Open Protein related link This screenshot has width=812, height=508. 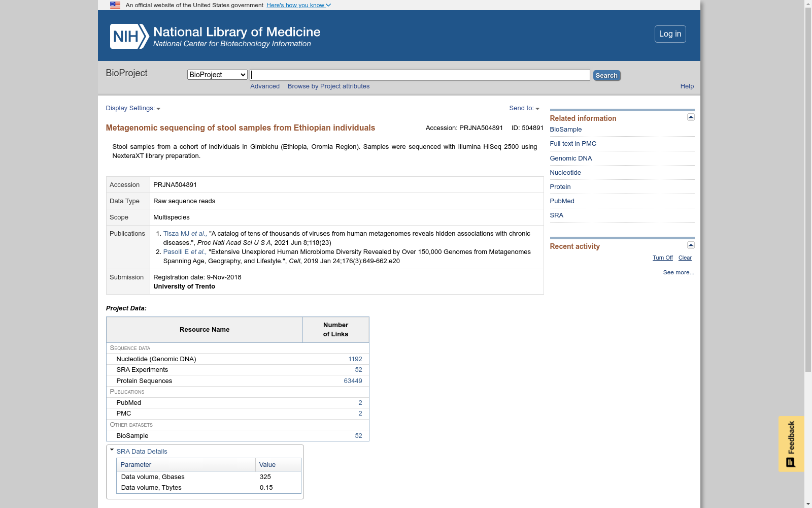pyautogui.click(x=560, y=187)
